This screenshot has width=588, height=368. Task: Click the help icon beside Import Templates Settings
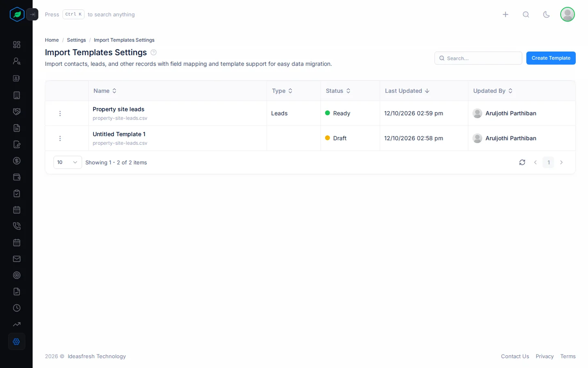coord(154,52)
